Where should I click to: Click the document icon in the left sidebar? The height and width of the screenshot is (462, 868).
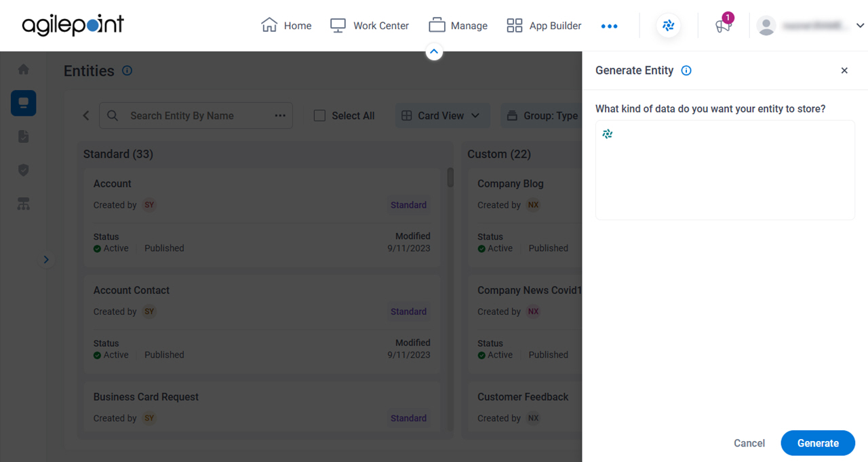24,137
